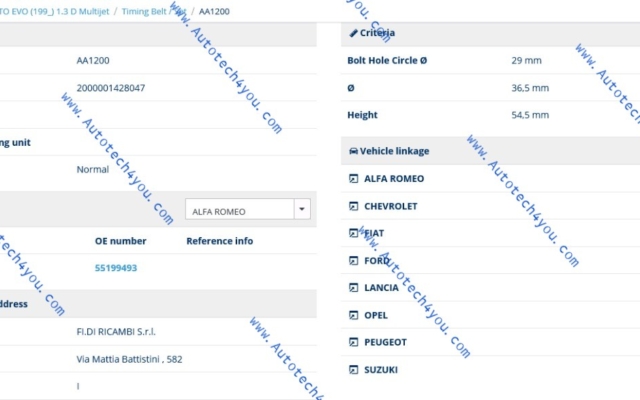Click the icon before FORD entry
Screen dimensions: 640x400
click(x=353, y=260)
